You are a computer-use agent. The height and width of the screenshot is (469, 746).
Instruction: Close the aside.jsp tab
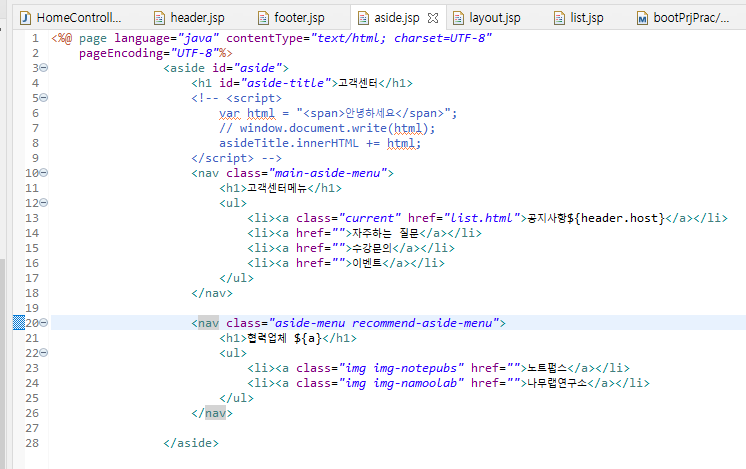pos(433,18)
